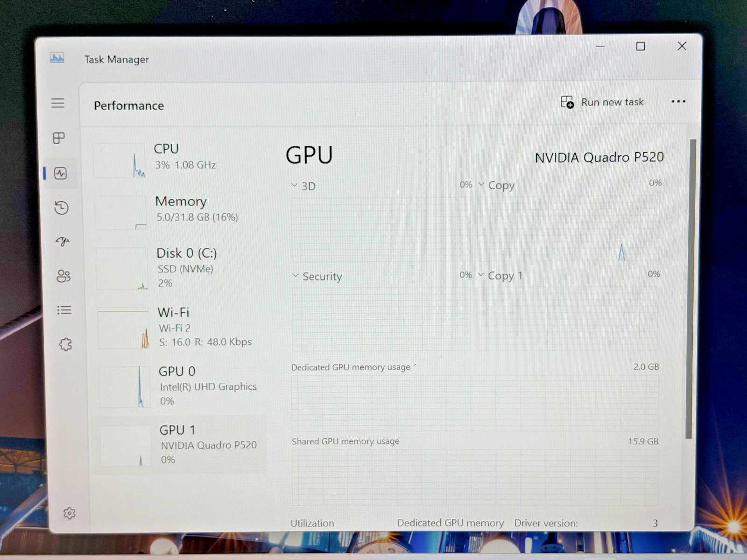The height and width of the screenshot is (560, 747).
Task: Click the S: 16.0 R: 48.0 Kbps text
Action: pos(205,342)
